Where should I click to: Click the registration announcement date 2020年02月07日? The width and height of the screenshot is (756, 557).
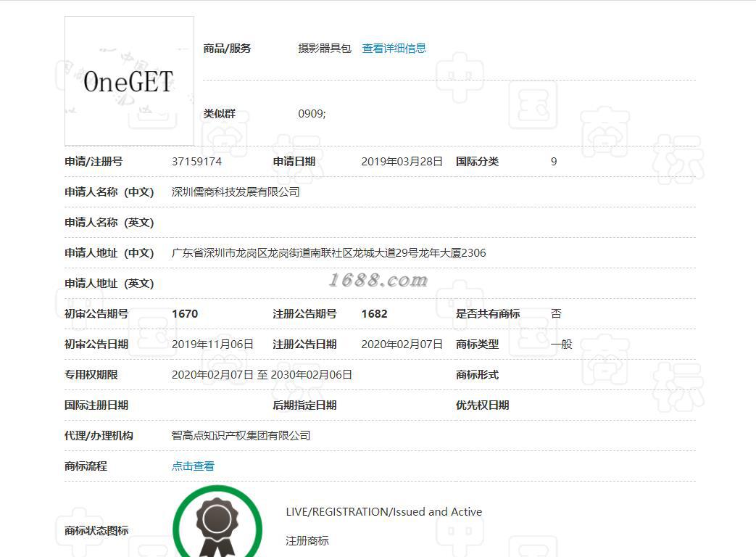click(402, 344)
